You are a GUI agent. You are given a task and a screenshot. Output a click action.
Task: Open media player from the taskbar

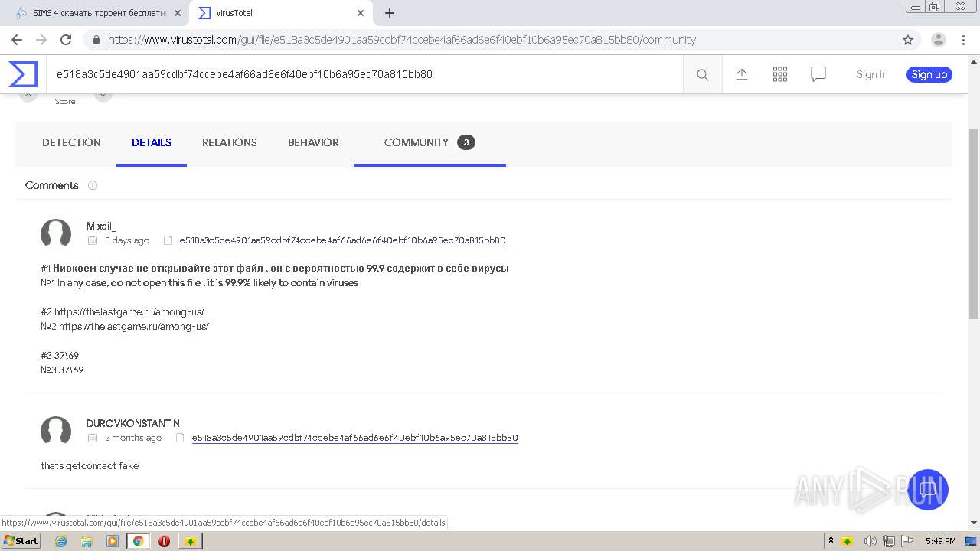(x=113, y=541)
